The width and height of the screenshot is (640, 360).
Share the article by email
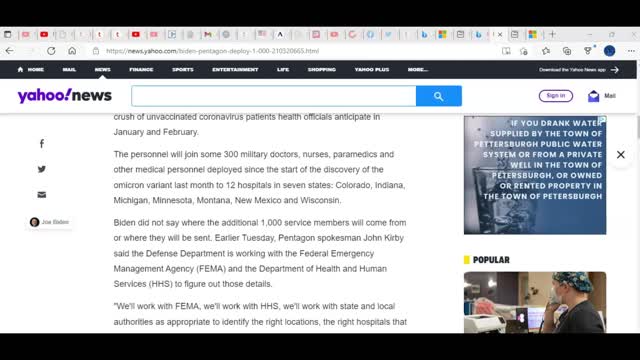42,195
